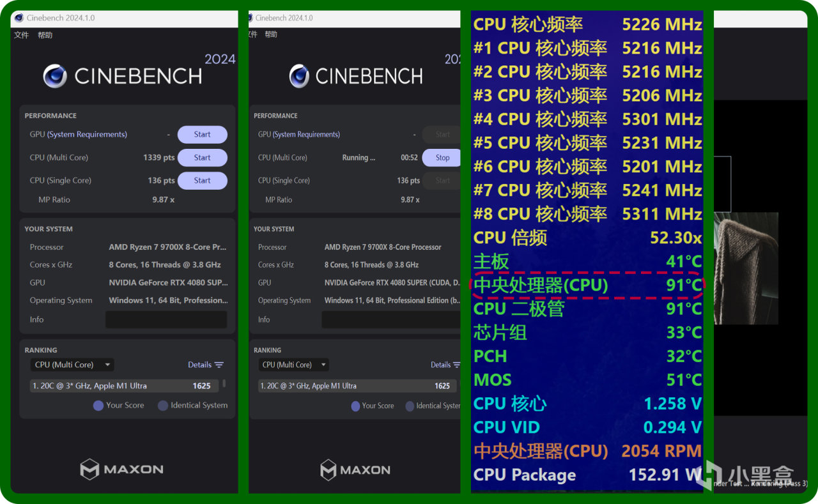Click the MOS 51°C reading
This screenshot has height=504, width=818.
tap(587, 379)
